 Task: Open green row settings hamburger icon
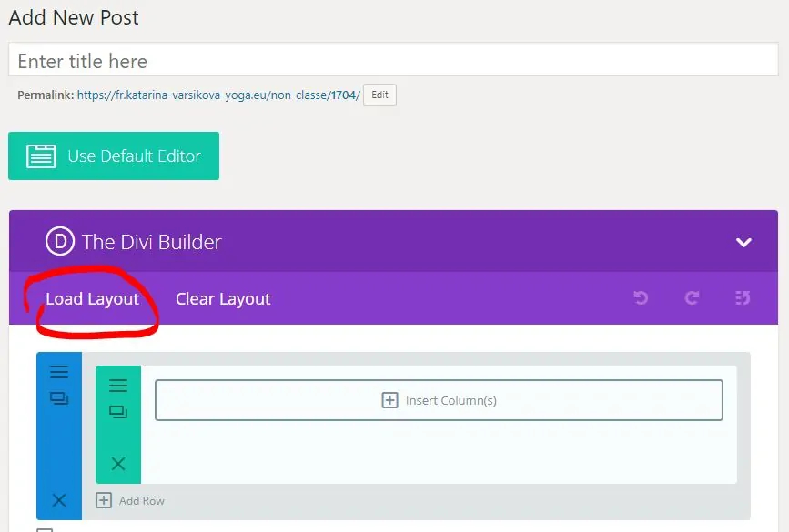point(118,386)
